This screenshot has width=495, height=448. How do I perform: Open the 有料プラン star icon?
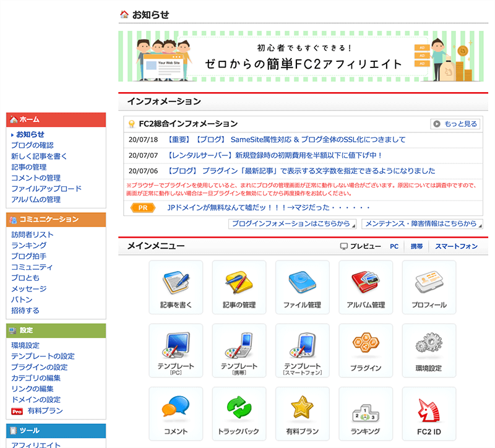[303, 414]
